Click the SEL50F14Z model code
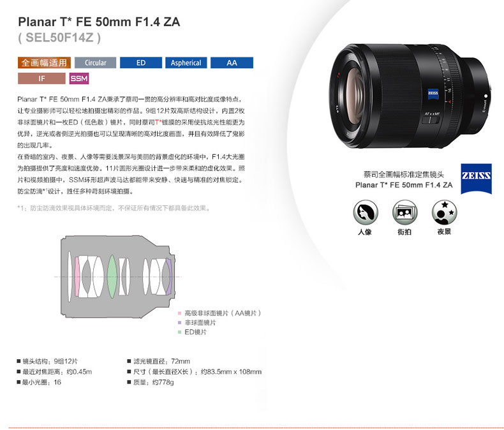Image resolution: width=504 pixels, height=430 pixels. pos(59,38)
